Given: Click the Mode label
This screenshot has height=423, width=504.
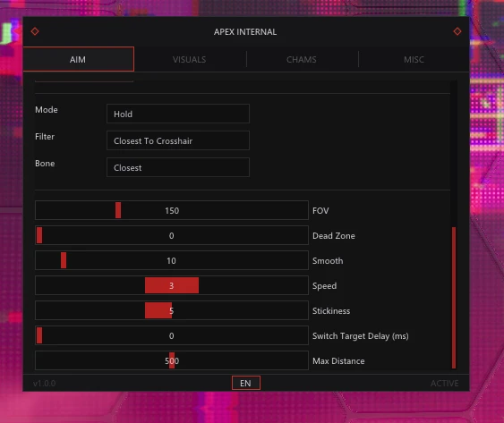Looking at the screenshot, I should coord(47,110).
